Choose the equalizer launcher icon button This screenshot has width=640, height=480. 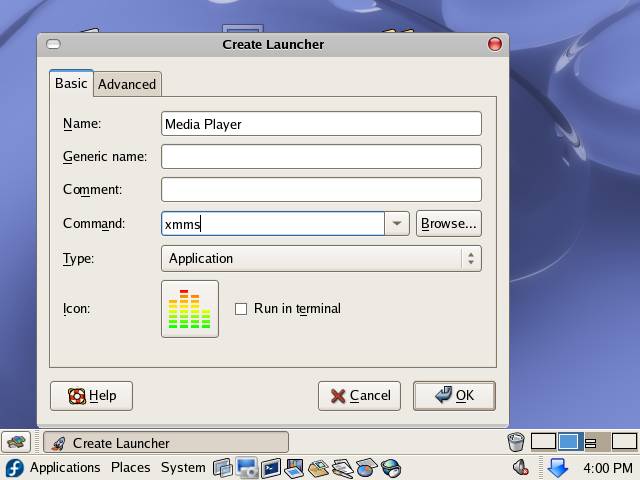tap(190, 309)
